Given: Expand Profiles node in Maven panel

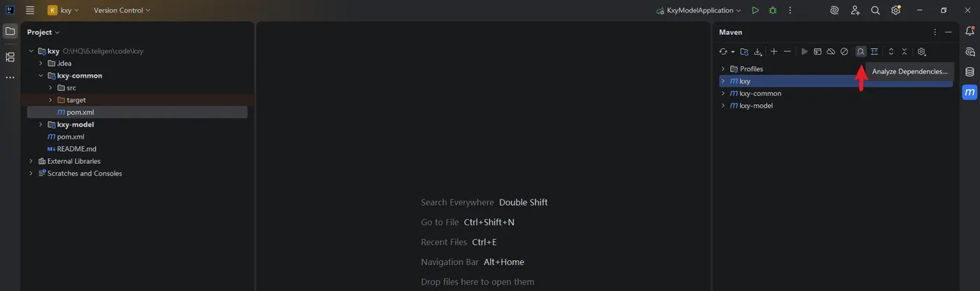Looking at the screenshot, I should [x=723, y=69].
